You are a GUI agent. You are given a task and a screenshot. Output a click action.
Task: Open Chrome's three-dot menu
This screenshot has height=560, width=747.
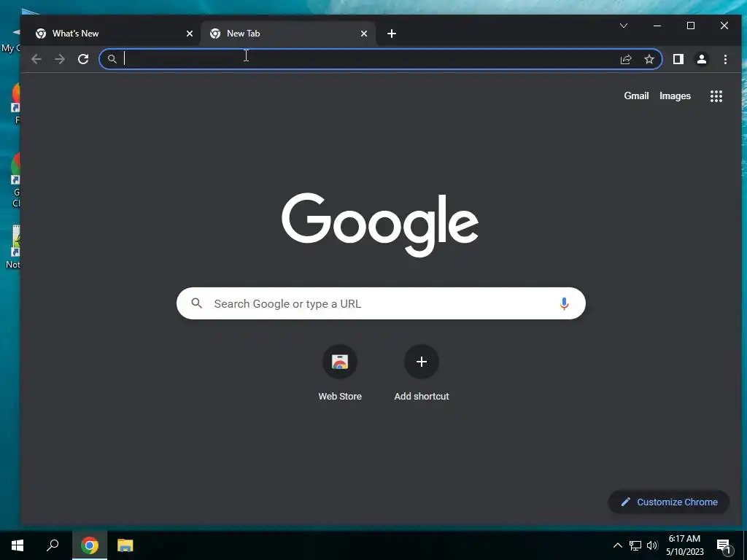click(x=725, y=59)
